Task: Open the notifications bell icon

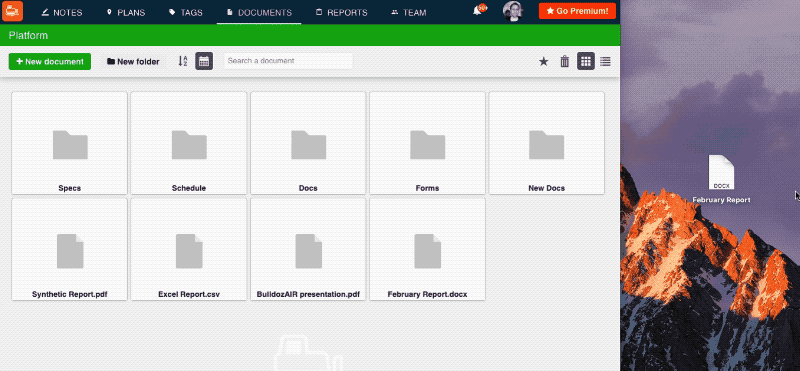Action: [x=478, y=11]
